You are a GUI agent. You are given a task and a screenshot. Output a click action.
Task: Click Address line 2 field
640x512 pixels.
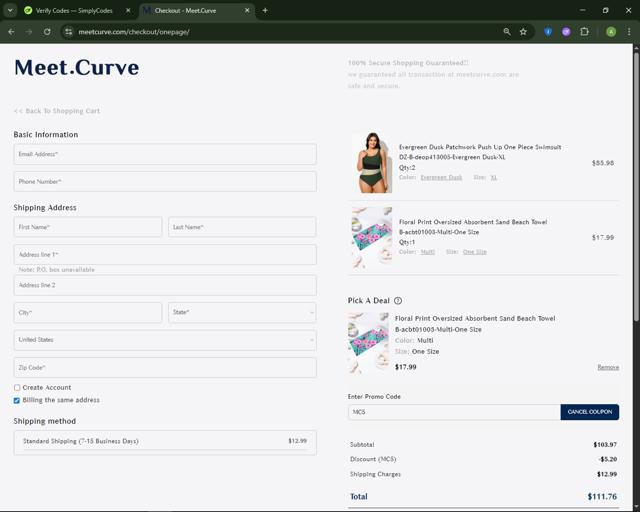pyautogui.click(x=165, y=285)
